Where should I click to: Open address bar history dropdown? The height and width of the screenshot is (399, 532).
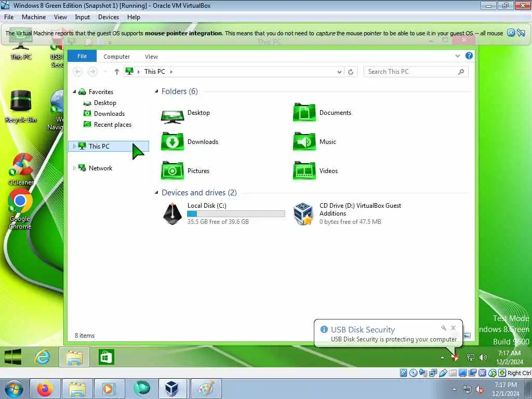(x=339, y=72)
